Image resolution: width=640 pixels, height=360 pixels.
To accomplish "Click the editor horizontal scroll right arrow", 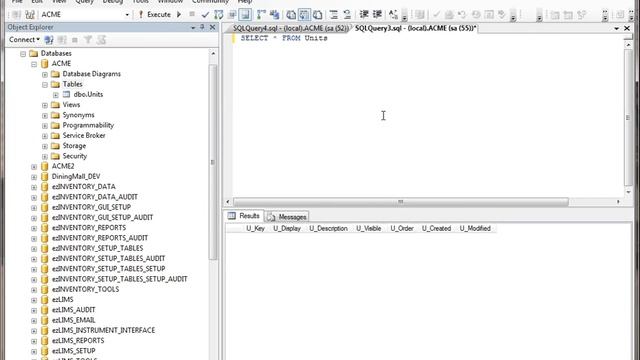I will click(618, 202).
